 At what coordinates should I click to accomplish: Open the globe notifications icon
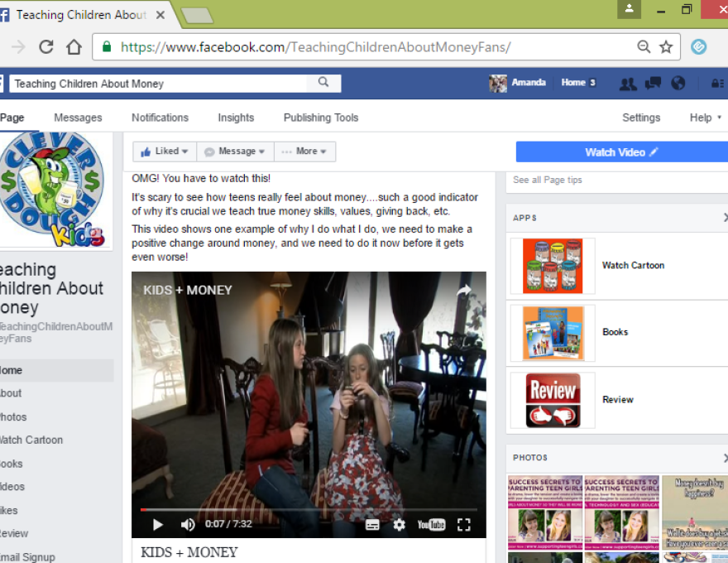pyautogui.click(x=678, y=83)
